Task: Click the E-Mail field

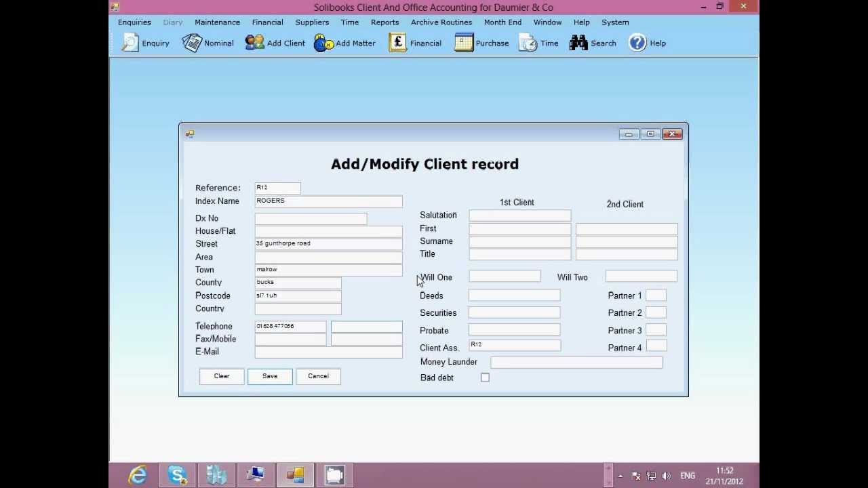Action: click(329, 352)
